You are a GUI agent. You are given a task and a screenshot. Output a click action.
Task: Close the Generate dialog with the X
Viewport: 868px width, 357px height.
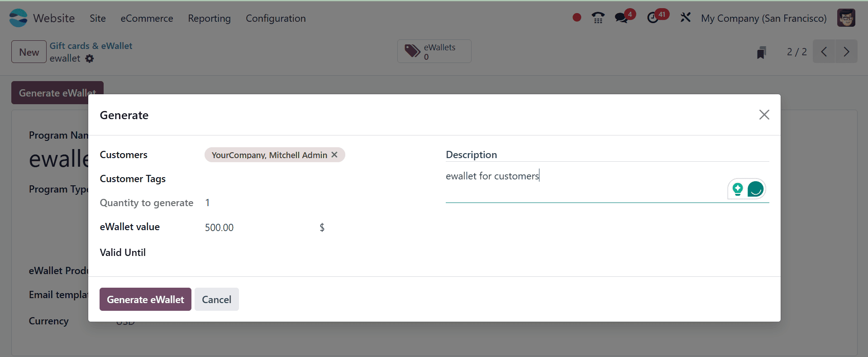click(764, 115)
